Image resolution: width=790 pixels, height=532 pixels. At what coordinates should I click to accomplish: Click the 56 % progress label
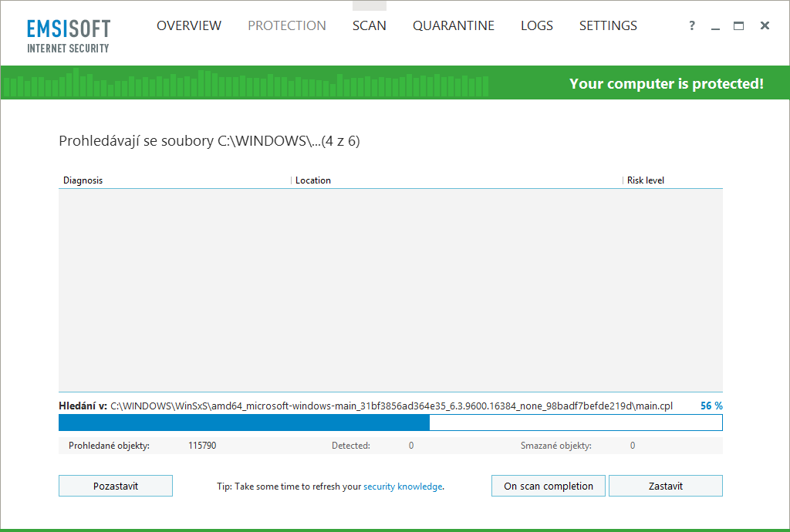coord(709,405)
